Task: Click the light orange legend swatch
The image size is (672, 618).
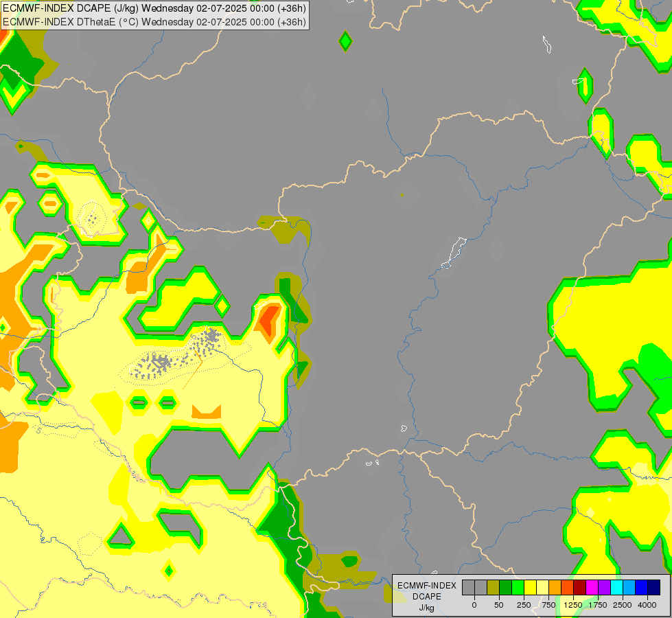Action: [555, 588]
